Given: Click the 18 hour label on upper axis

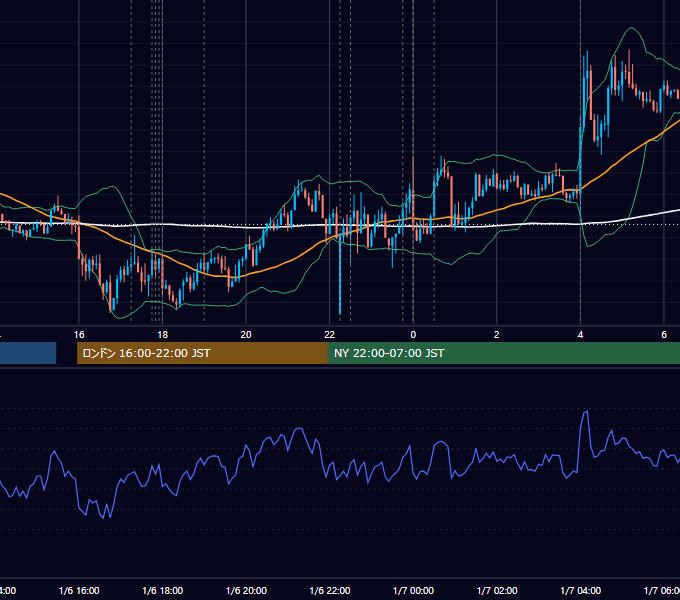Looking at the screenshot, I should click(x=162, y=335).
